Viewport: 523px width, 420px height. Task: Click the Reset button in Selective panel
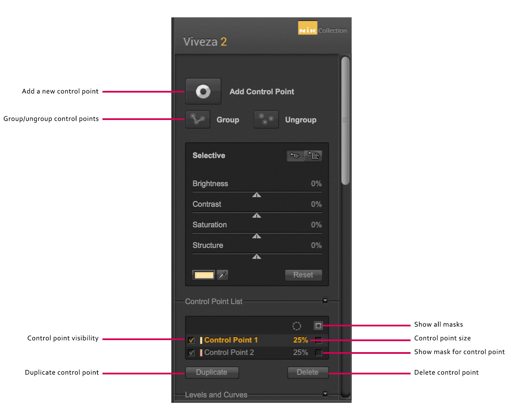[x=304, y=275]
